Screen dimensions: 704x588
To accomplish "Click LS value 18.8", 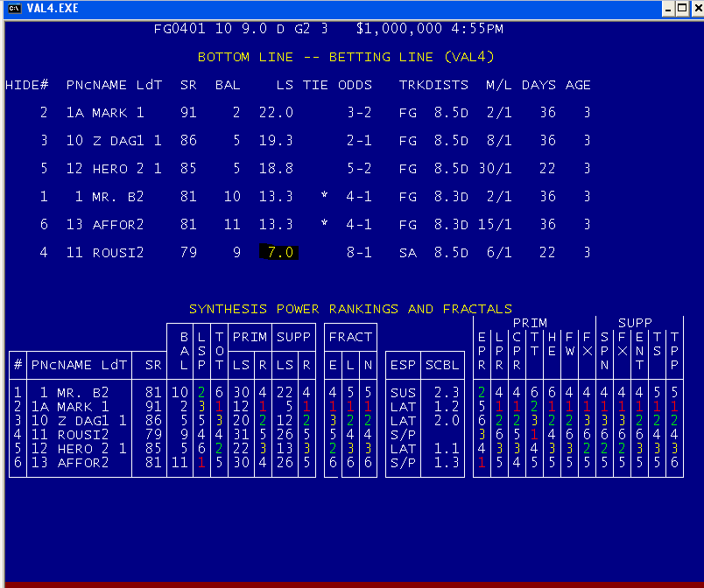I will (x=276, y=169).
